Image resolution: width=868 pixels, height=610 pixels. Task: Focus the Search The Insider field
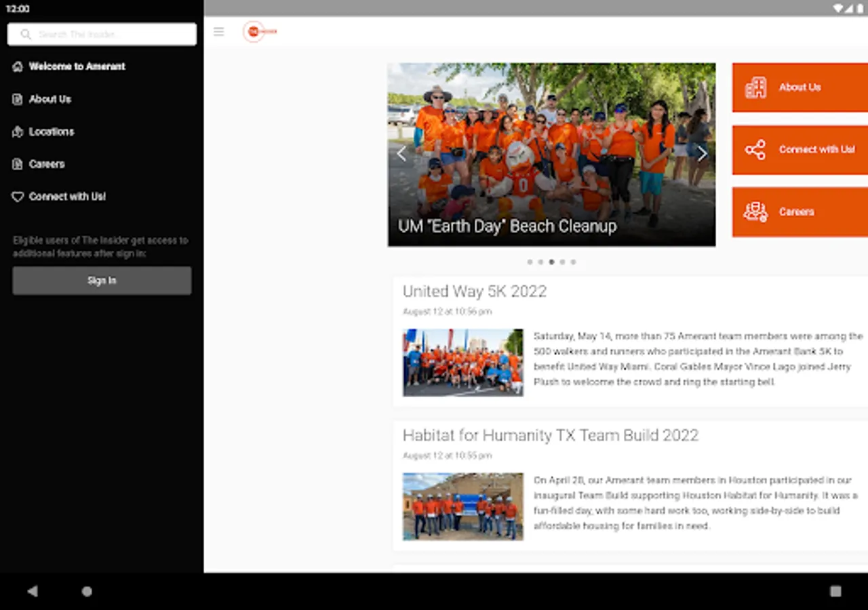[x=102, y=34]
